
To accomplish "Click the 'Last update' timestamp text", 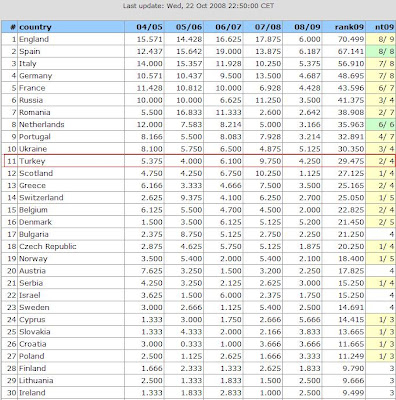I will tap(198, 6).
